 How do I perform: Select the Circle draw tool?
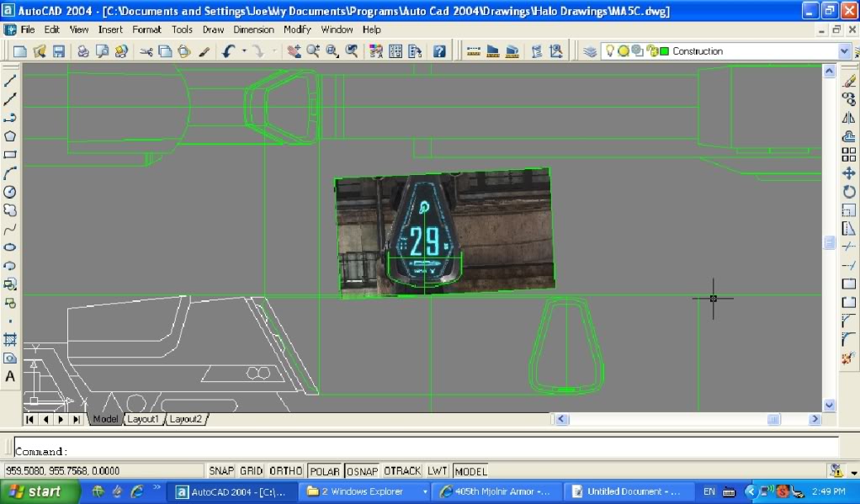10,192
